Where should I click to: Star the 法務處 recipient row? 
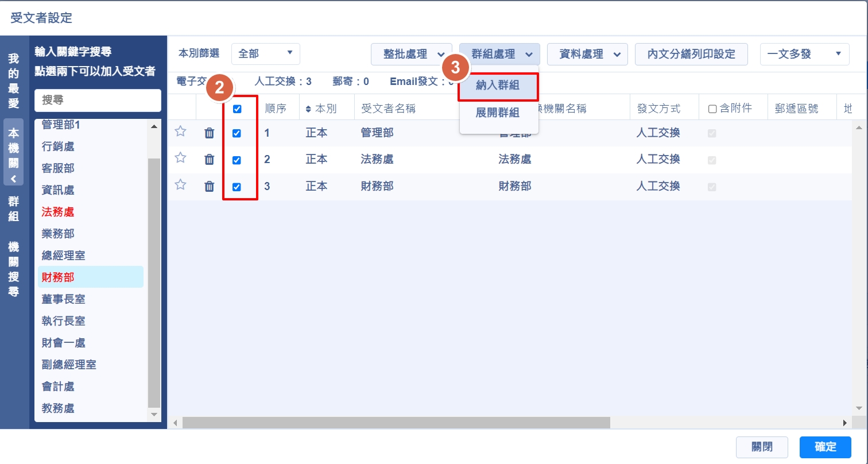[x=180, y=158]
